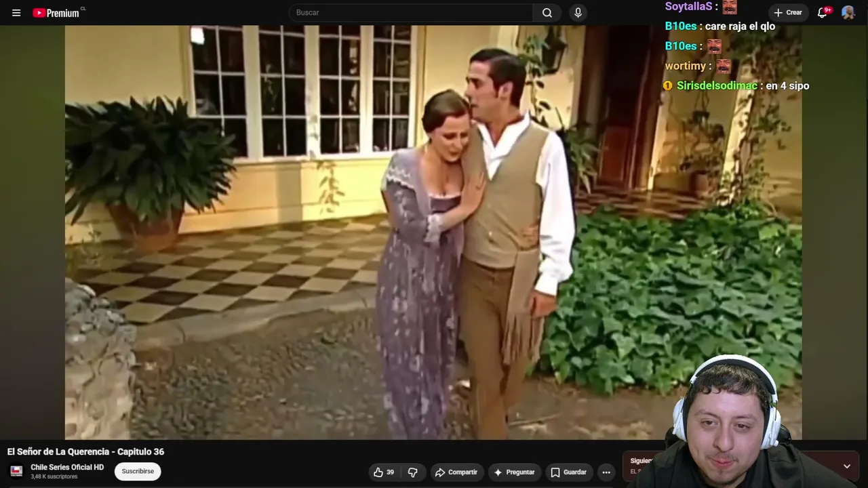
Task: Select title El Señor de La Querencia - Capitulo 36
Action: (x=85, y=452)
